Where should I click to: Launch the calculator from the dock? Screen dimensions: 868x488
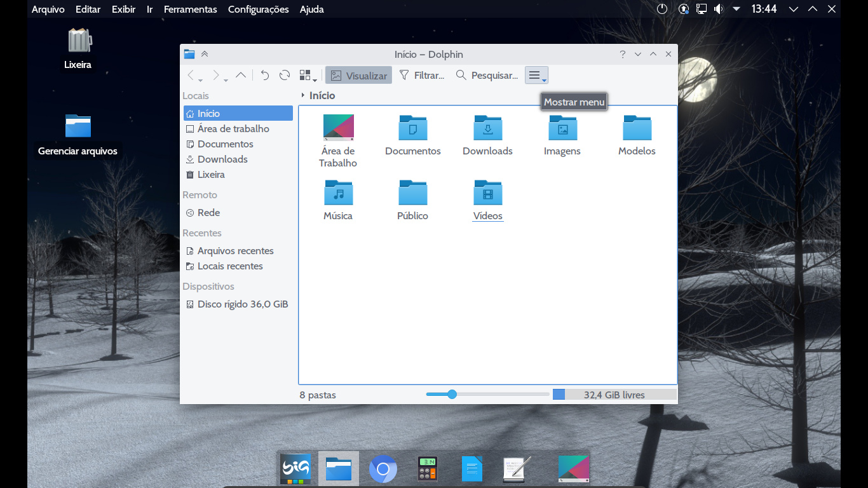pos(427,469)
